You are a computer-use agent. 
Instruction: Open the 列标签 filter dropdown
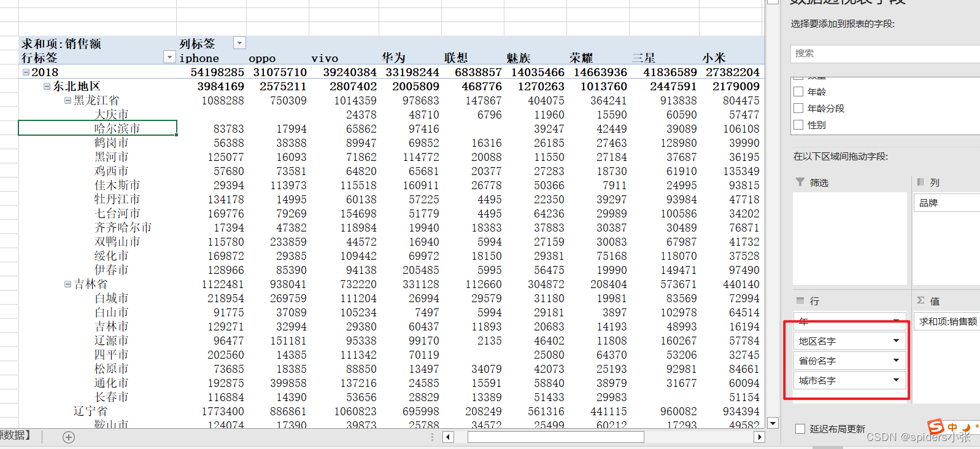(240, 43)
